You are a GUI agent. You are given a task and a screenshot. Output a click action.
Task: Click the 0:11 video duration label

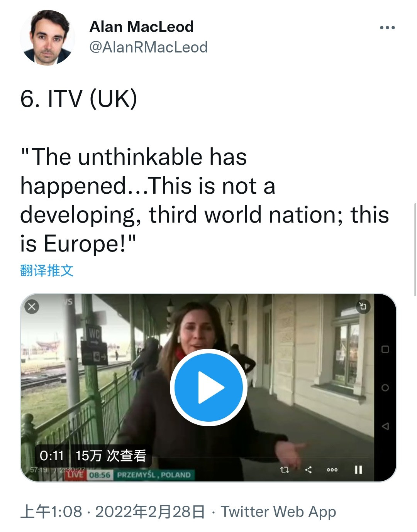click(52, 456)
